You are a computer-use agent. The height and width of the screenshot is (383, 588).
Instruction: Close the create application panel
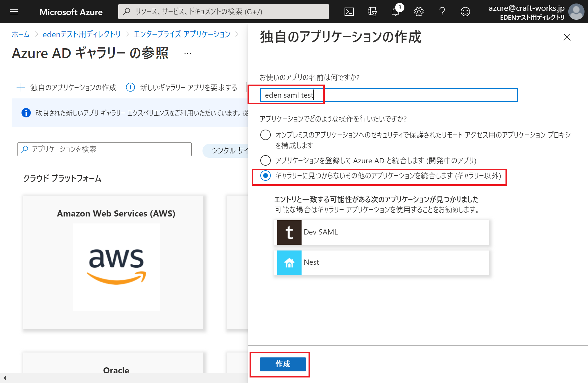coord(567,37)
